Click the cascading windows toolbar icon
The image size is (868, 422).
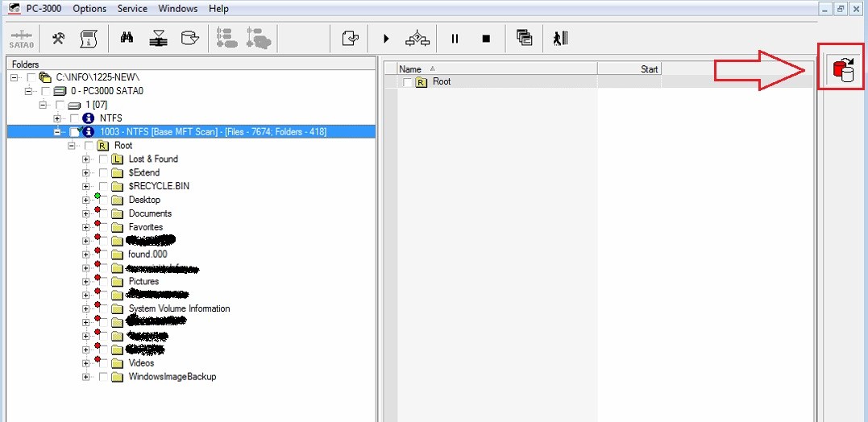pyautogui.click(x=525, y=38)
